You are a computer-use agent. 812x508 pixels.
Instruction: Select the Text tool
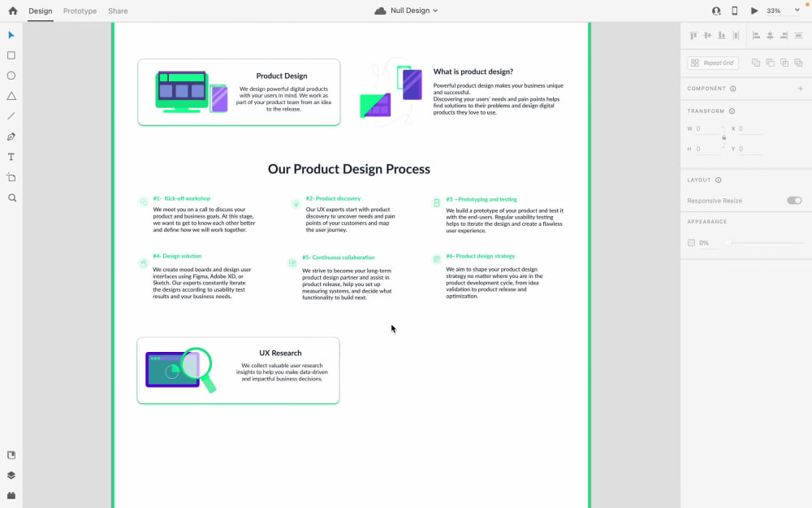point(11,156)
